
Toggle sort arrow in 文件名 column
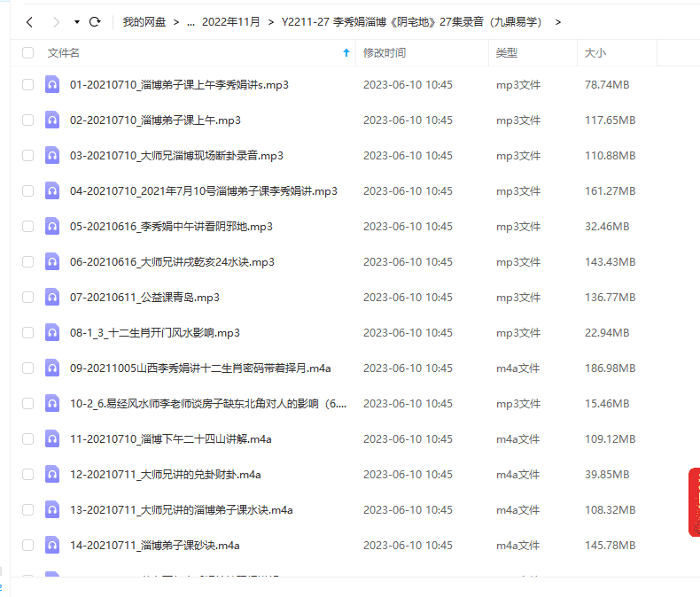tap(346, 53)
